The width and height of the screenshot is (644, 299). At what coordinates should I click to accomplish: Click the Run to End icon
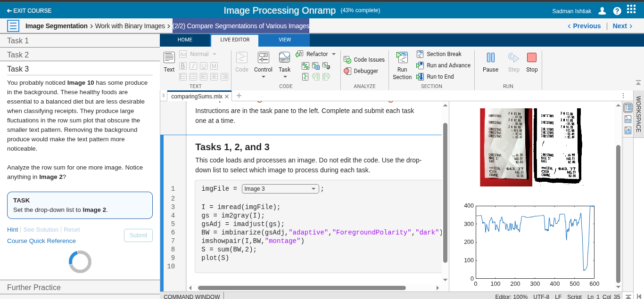pos(420,77)
